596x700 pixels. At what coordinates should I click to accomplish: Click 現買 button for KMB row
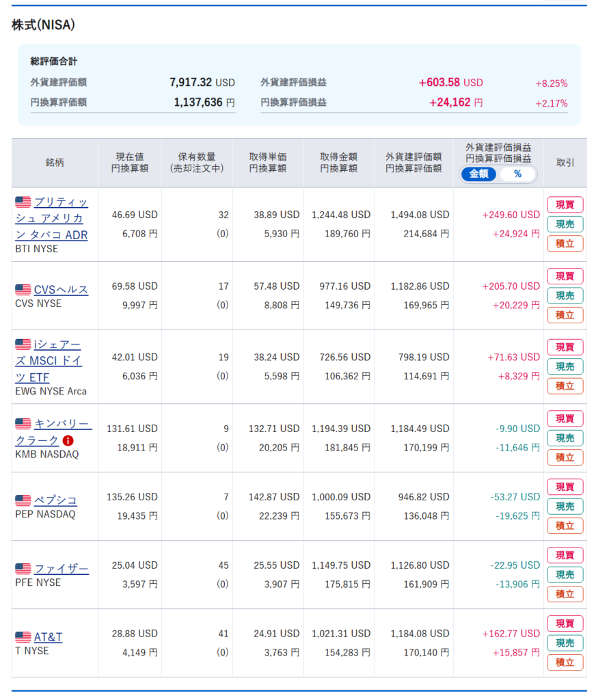(565, 419)
